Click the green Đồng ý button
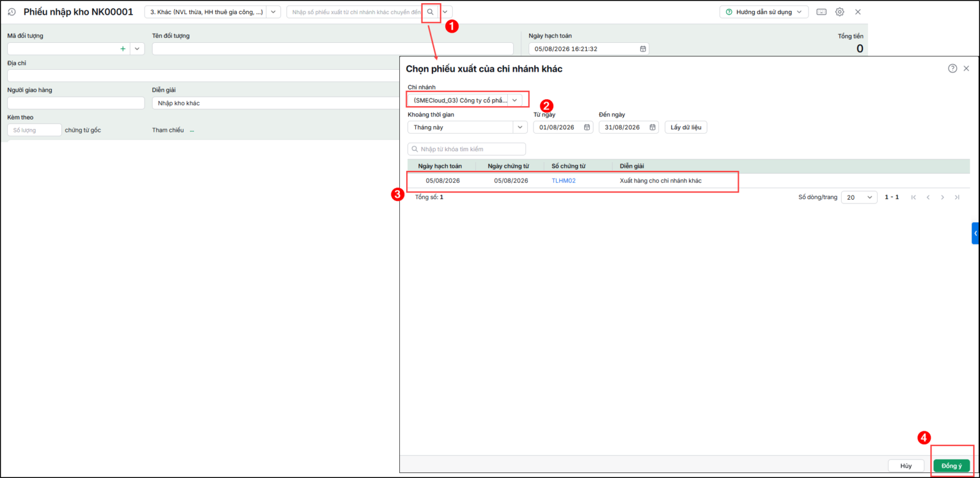The width and height of the screenshot is (980, 478). click(952, 466)
